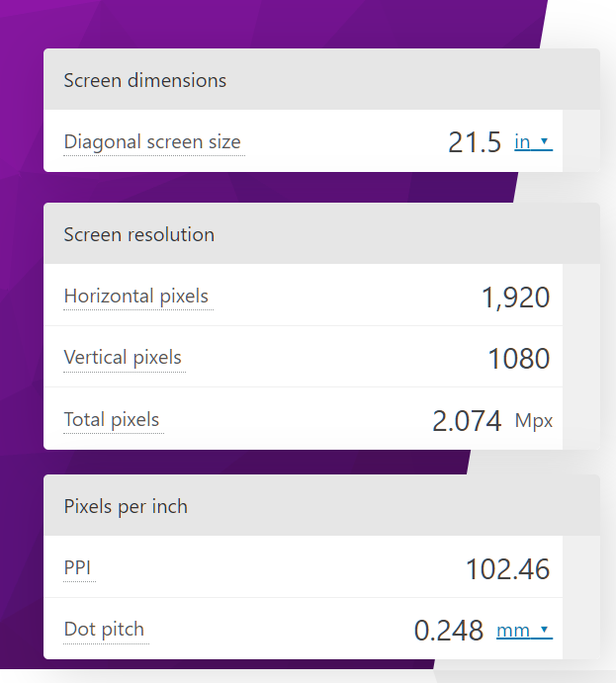The image size is (616, 683).
Task: Select the Vertical pixels label
Action: coord(123,358)
